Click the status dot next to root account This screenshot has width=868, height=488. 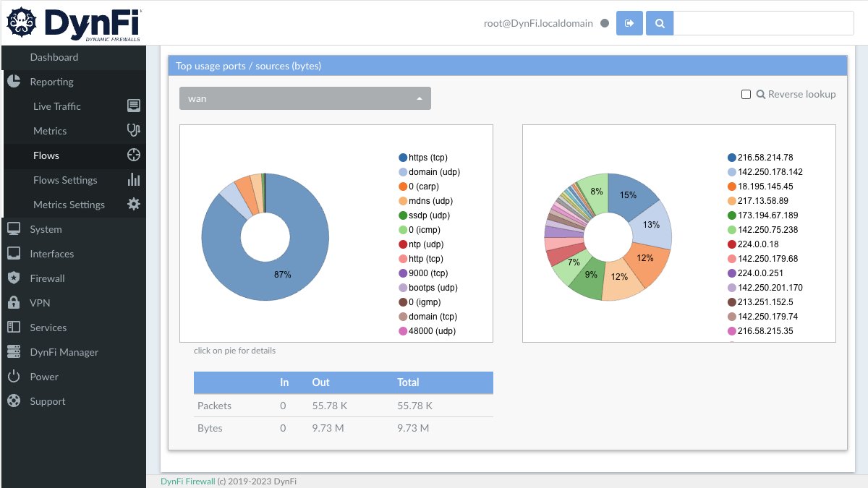tap(604, 23)
